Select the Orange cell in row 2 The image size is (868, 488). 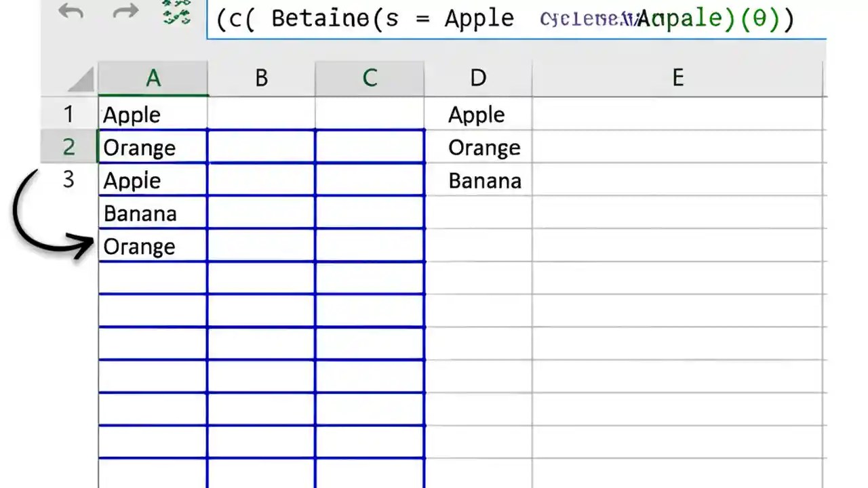click(153, 148)
